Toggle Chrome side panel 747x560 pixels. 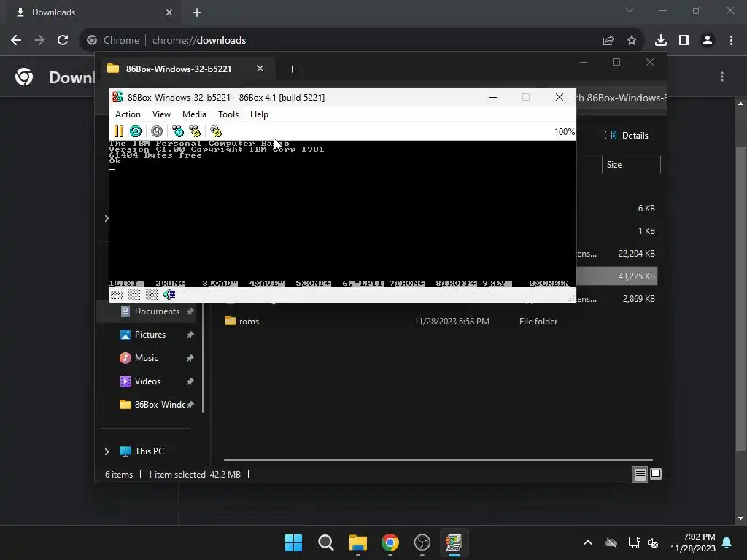(x=684, y=41)
